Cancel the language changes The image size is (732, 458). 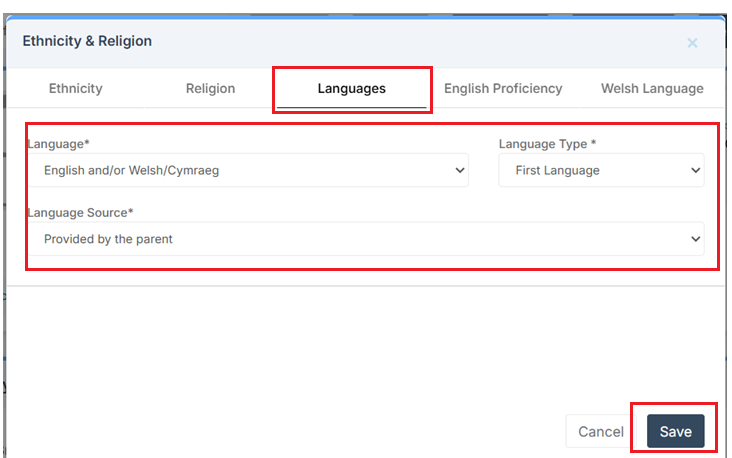(x=601, y=432)
